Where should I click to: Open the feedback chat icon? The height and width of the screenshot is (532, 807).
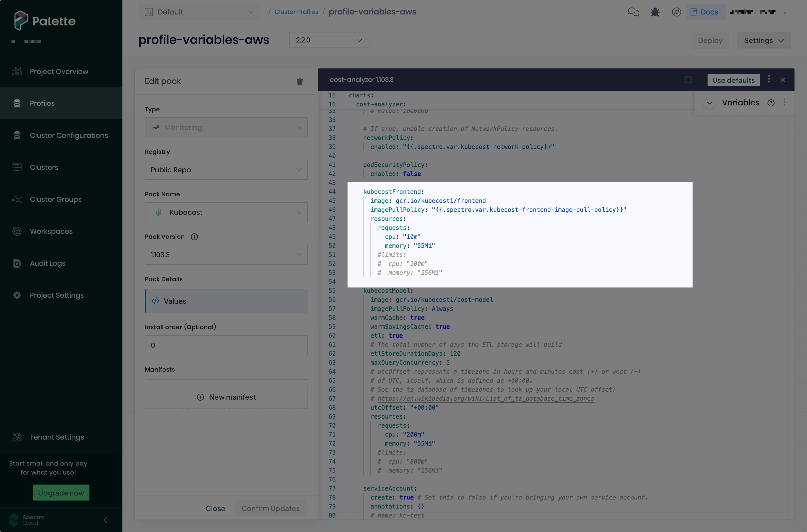634,12
